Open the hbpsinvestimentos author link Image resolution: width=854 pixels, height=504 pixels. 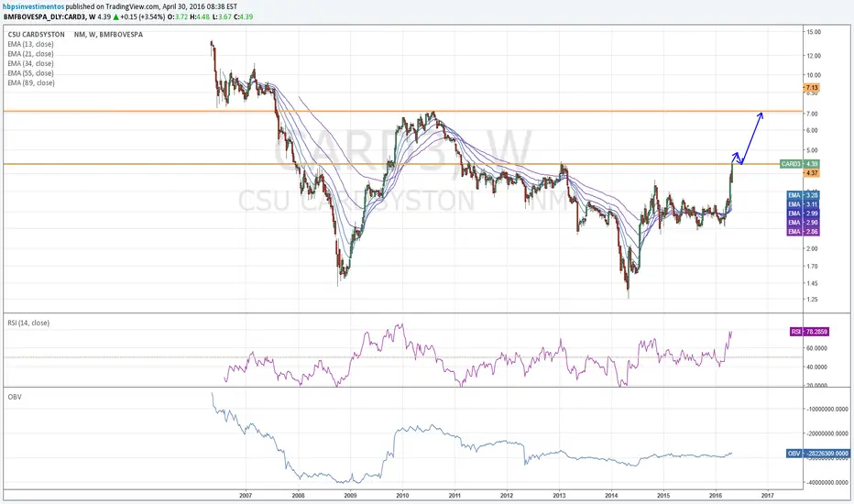[x=33, y=6]
